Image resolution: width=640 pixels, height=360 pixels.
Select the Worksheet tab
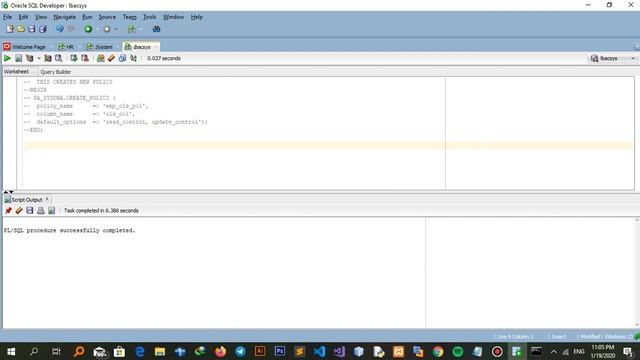(x=16, y=71)
